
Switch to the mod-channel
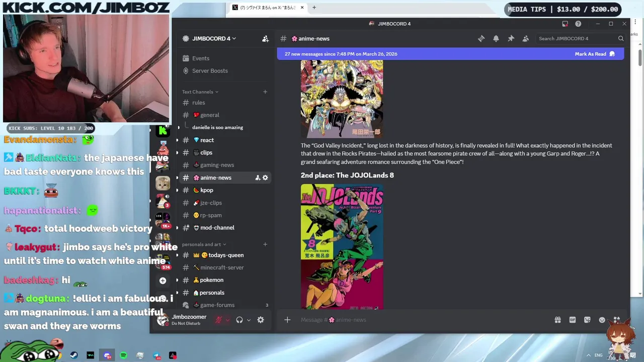click(225, 228)
